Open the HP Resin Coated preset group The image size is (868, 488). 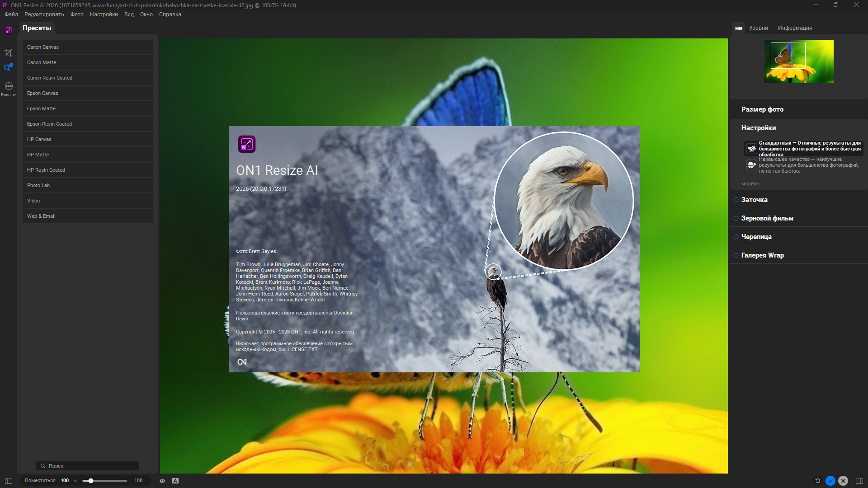[88, 170]
